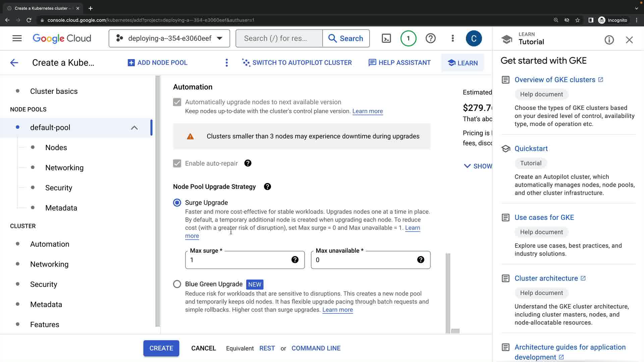Open the main navigation hamburger menu
Screen dimensions: 644x362
pyautogui.click(x=17, y=39)
